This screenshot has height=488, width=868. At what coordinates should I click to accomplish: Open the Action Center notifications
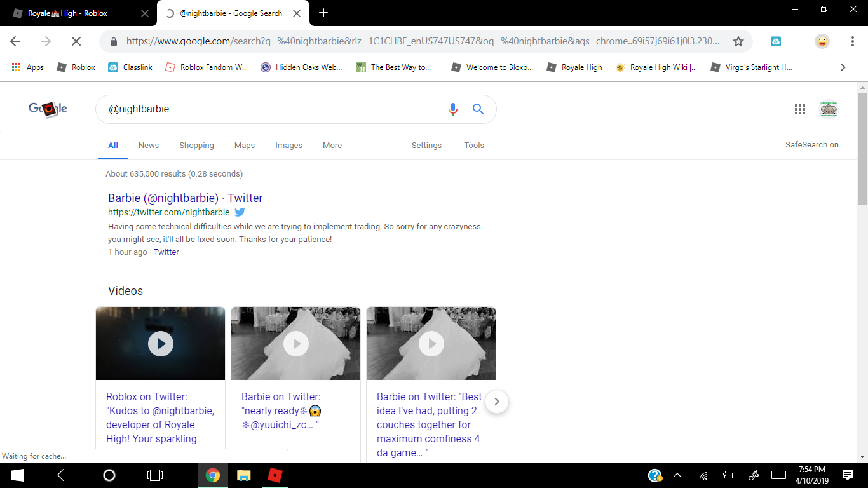point(848,475)
